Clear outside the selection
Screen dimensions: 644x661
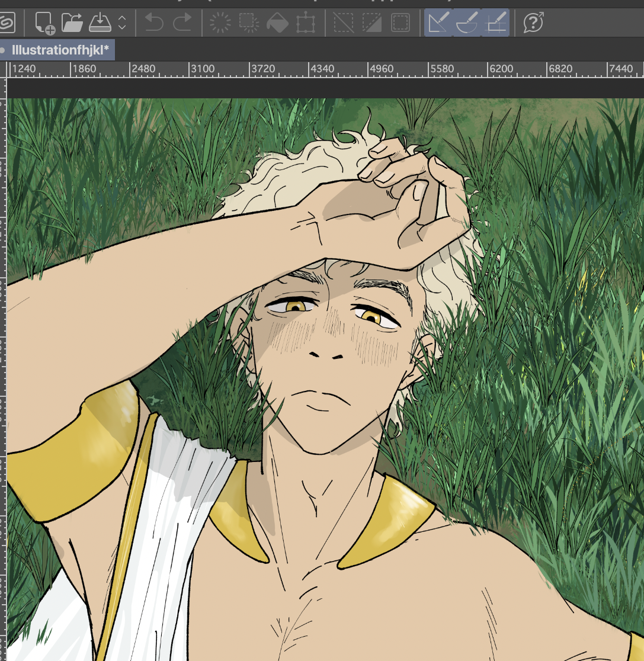tap(249, 23)
